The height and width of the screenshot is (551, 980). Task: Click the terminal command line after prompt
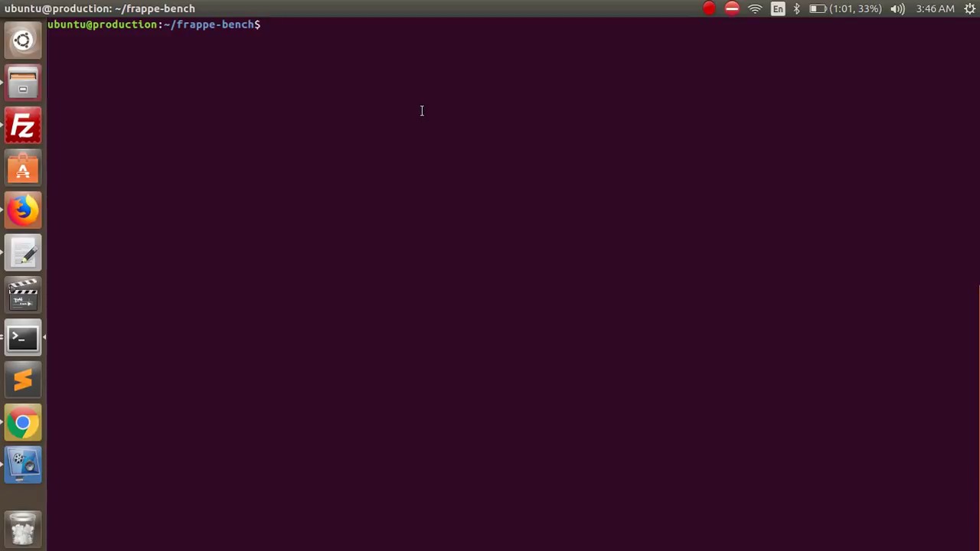click(x=620, y=24)
